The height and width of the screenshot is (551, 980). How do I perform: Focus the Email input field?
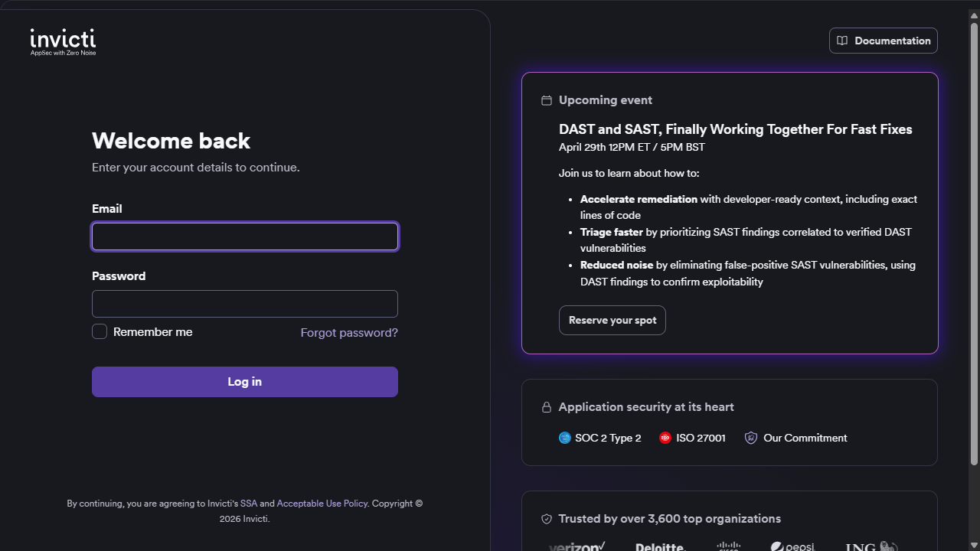[x=245, y=236]
